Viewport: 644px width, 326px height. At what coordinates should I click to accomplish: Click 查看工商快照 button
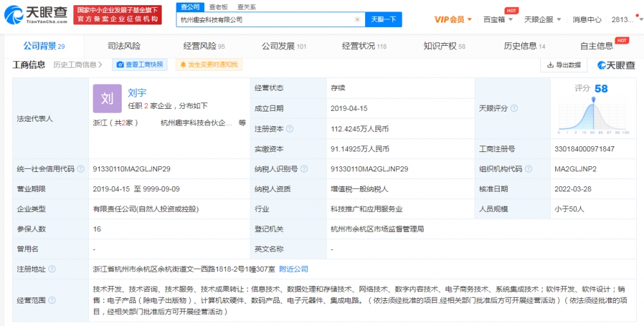[x=140, y=64]
